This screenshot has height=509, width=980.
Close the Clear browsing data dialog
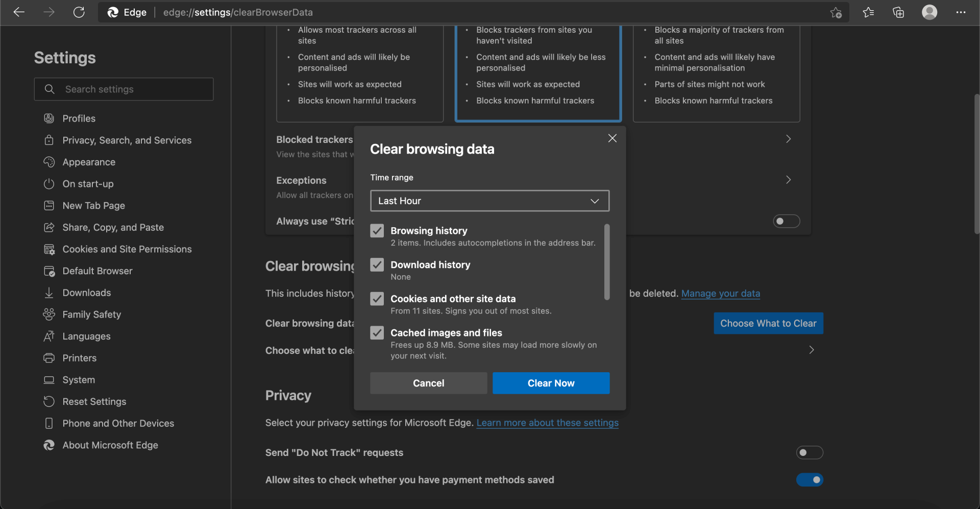[x=612, y=138]
